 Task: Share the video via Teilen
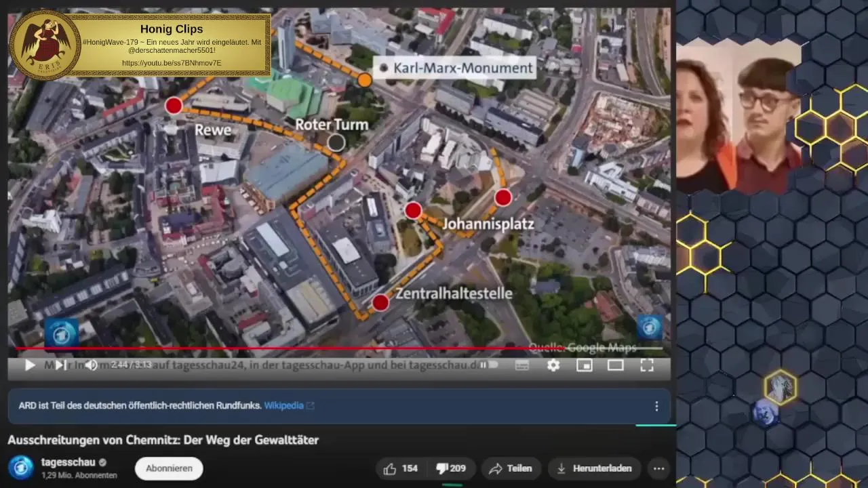510,468
